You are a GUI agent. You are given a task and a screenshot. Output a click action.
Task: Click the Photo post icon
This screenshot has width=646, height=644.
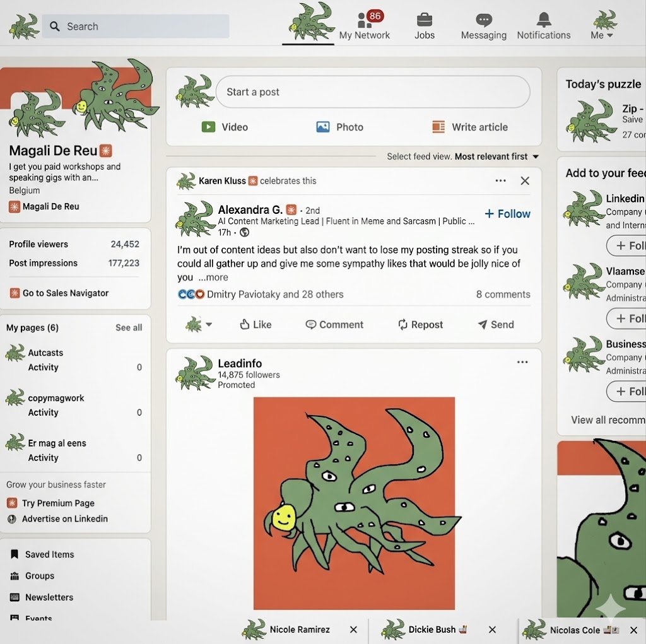pos(322,127)
